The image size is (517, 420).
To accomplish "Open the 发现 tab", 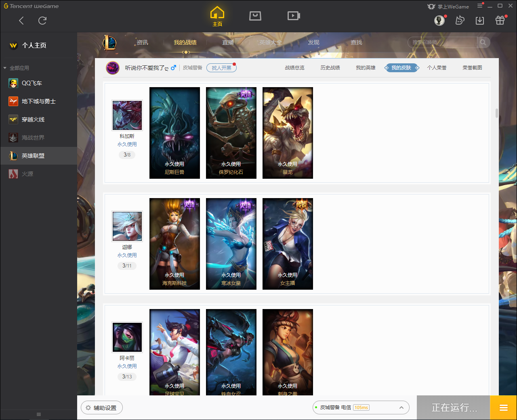I will [313, 42].
